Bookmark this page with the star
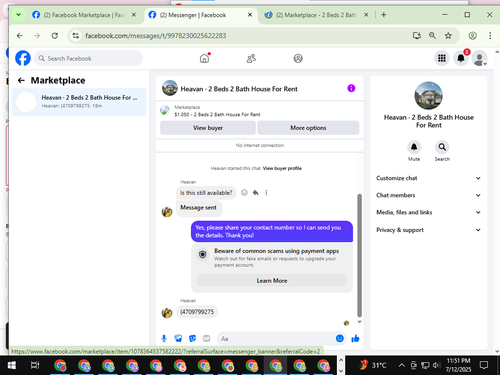The height and width of the screenshot is (375, 500). tap(448, 36)
